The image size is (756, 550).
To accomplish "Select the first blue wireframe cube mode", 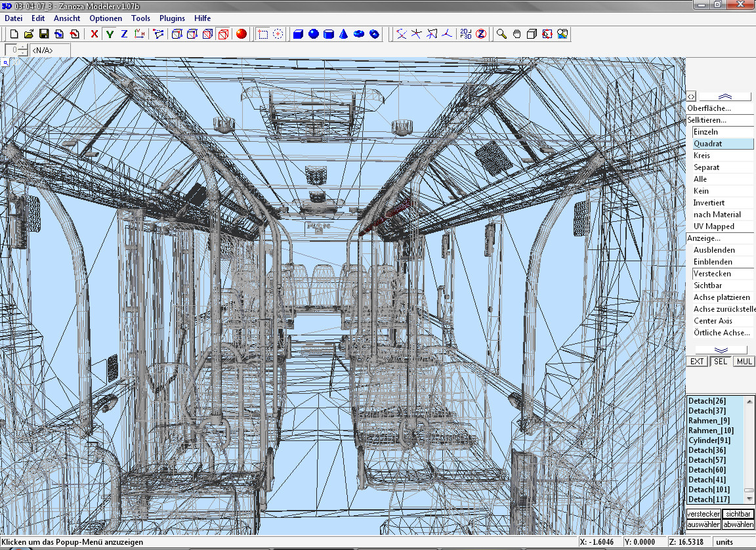I will [177, 33].
